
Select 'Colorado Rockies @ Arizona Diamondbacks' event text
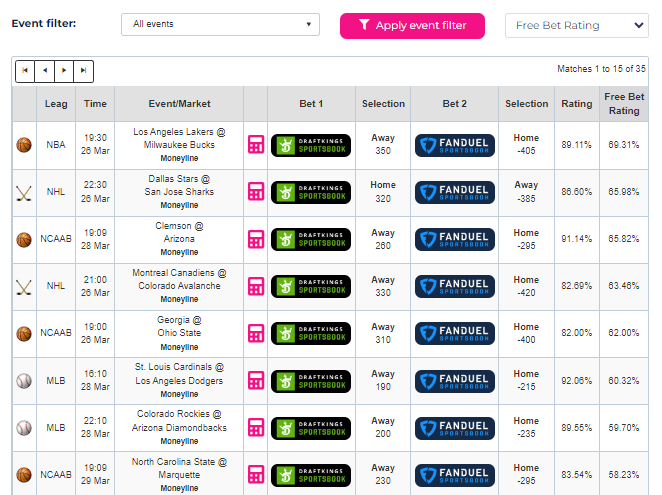tap(179, 421)
